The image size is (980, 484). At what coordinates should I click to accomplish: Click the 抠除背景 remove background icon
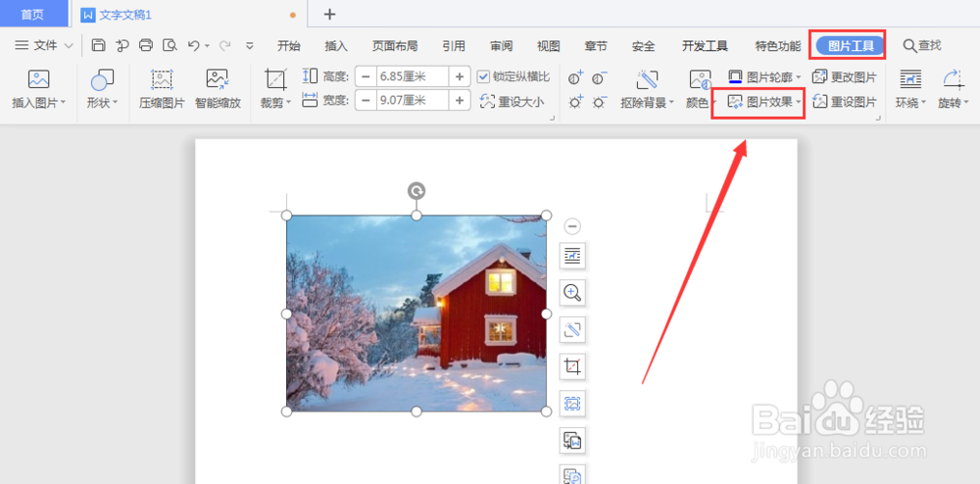pos(648,79)
